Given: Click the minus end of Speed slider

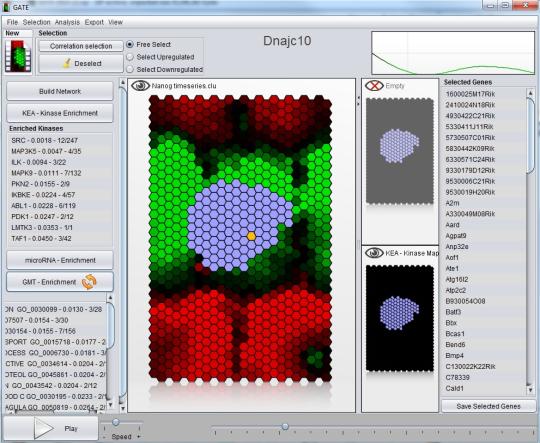Looking at the screenshot, I should pyautogui.click(x=104, y=436).
